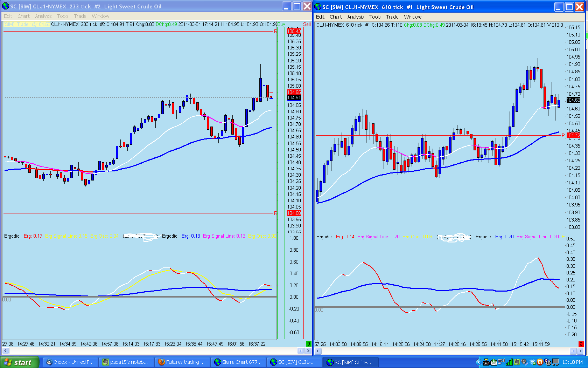This screenshot has width=588, height=368.
Task: Click the red 104.00 price level label
Action: [294, 213]
